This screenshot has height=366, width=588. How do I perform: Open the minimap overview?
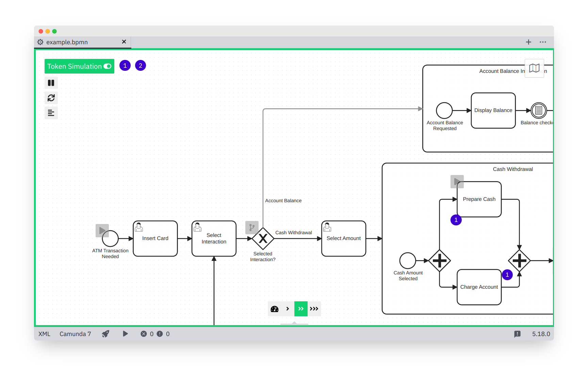coord(534,68)
